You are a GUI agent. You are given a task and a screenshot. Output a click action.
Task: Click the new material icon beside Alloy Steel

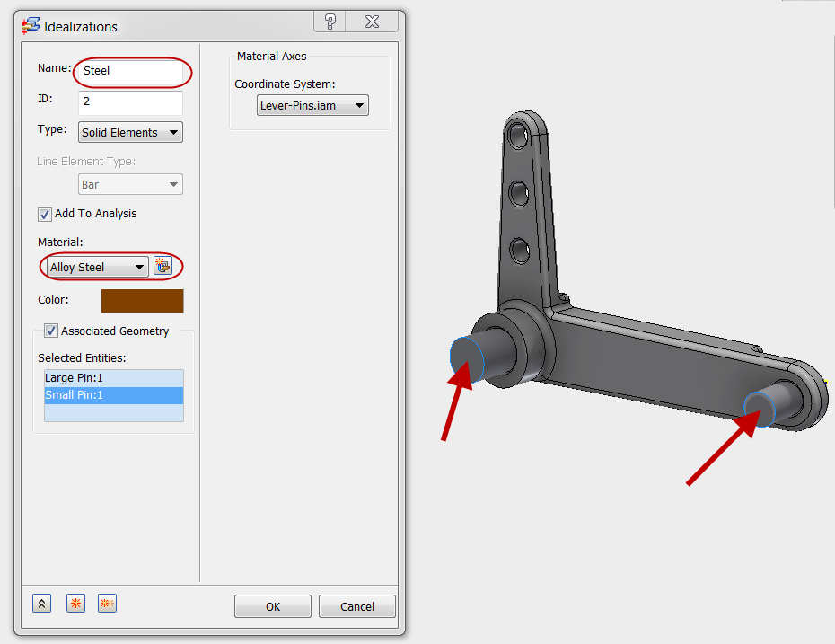163,266
